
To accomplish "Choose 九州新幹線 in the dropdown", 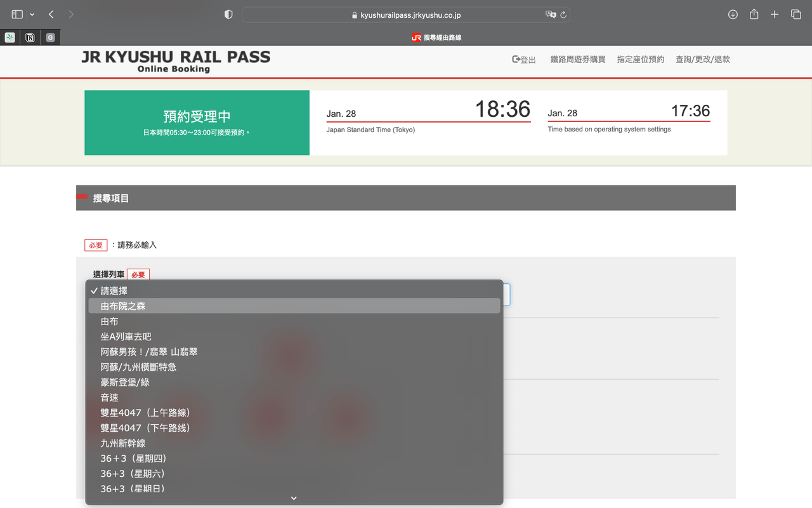I will point(123,443).
